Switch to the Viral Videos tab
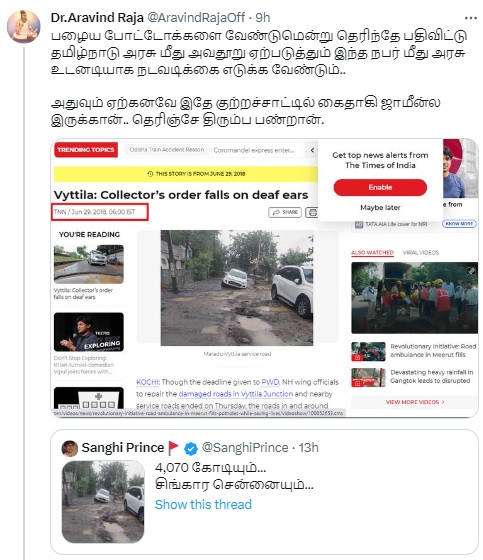Image resolution: width=483 pixels, height=560 pixels. click(x=421, y=252)
